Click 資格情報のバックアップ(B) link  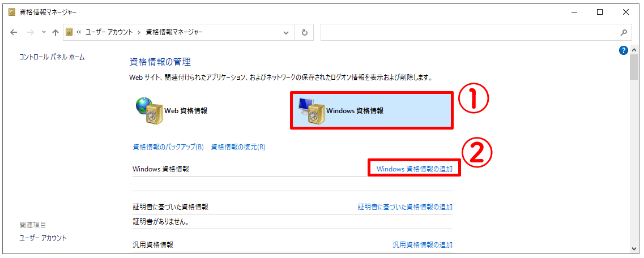tap(168, 147)
